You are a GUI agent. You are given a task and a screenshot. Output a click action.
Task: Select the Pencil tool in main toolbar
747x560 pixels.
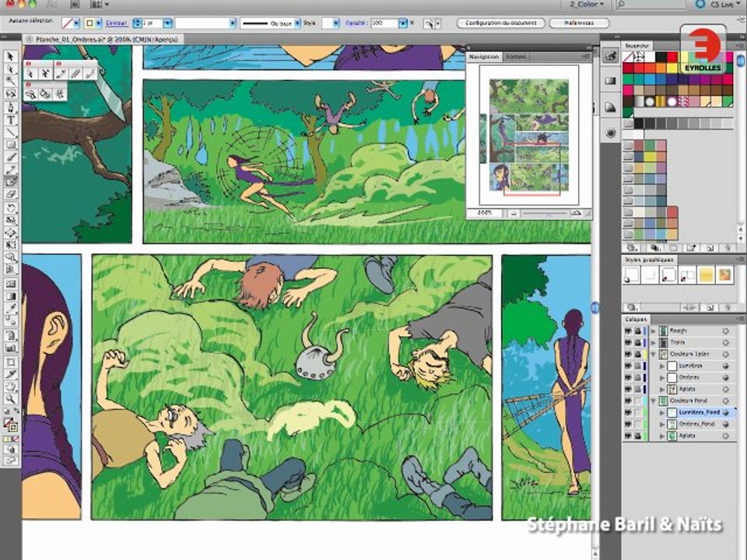[x=11, y=169]
